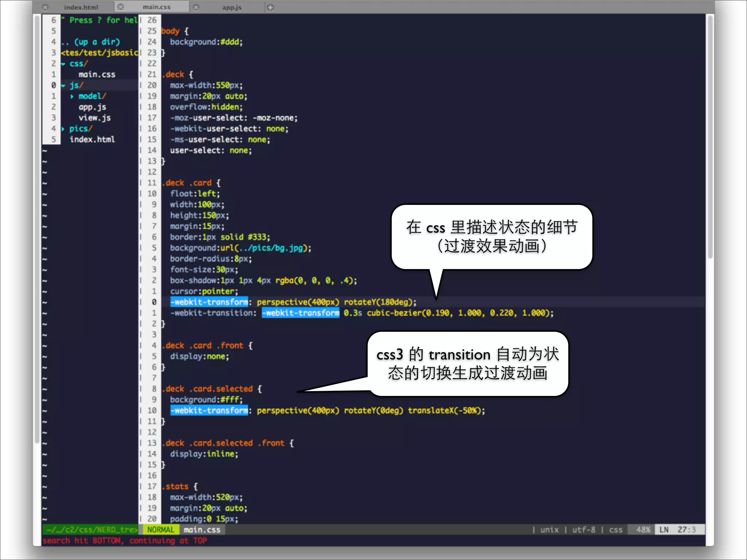Click '.deck .card .front {' selector
Screen dimensions: 747x560
pos(207,346)
